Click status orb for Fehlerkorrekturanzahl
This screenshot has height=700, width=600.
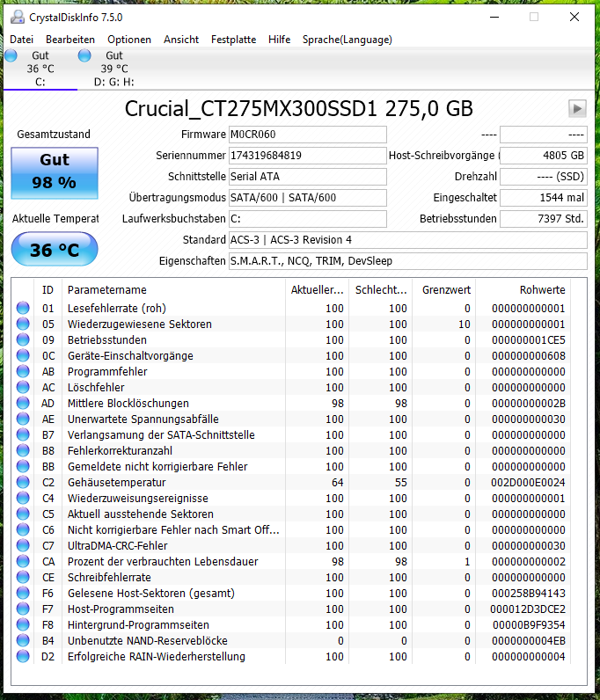(x=23, y=450)
